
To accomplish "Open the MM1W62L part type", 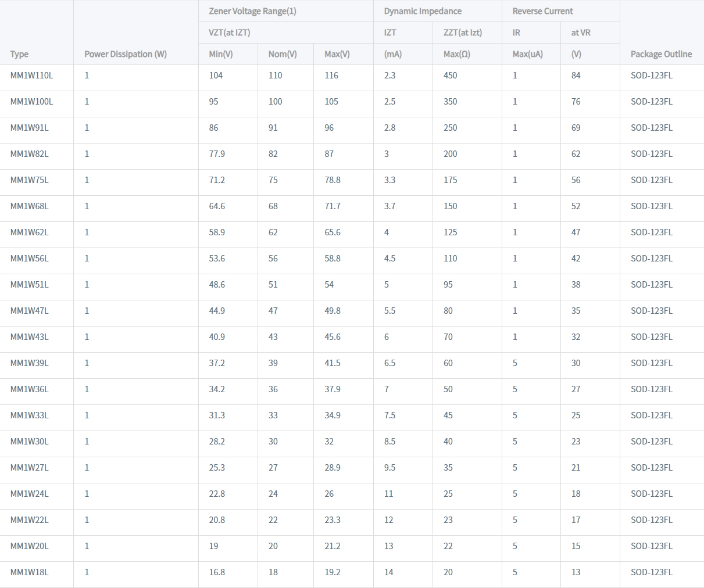I will point(30,232).
